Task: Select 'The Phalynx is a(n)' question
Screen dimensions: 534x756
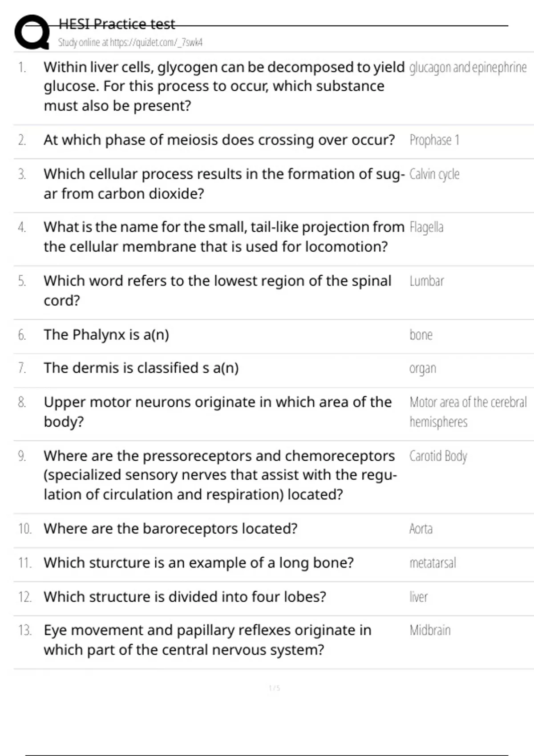Action: [x=106, y=335]
